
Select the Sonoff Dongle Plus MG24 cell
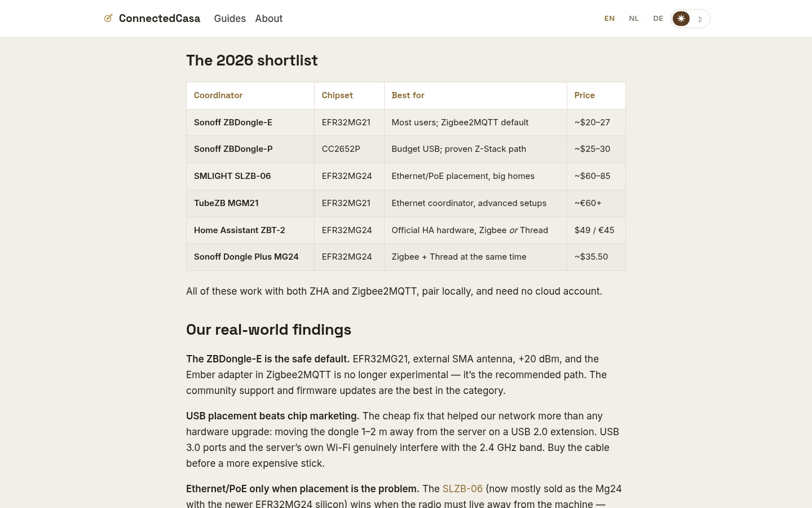coord(250,257)
